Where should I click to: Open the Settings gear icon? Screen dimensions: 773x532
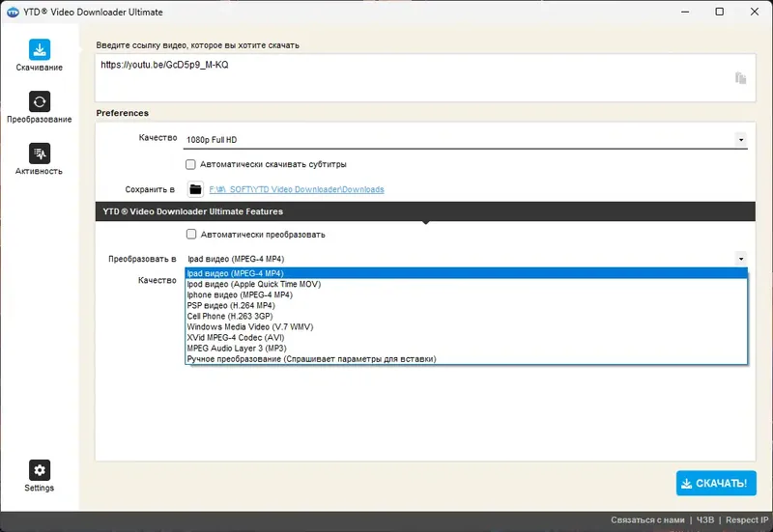pyautogui.click(x=40, y=470)
